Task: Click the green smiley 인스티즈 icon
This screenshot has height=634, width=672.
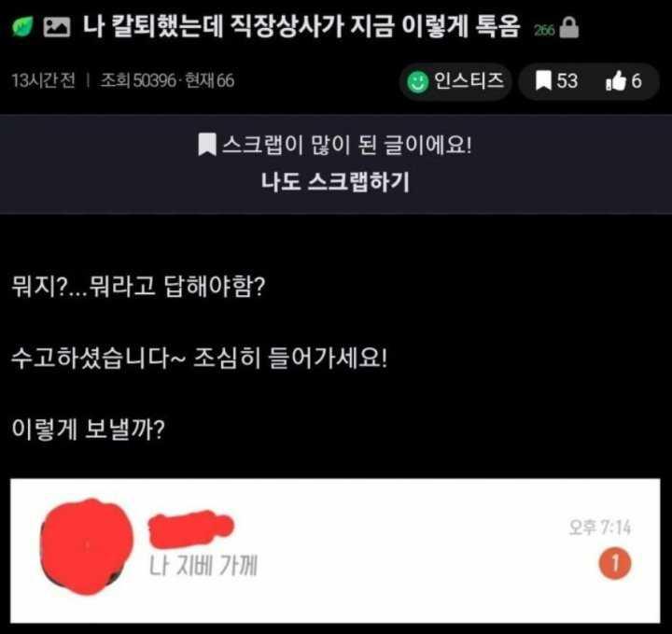Action: 417,82
